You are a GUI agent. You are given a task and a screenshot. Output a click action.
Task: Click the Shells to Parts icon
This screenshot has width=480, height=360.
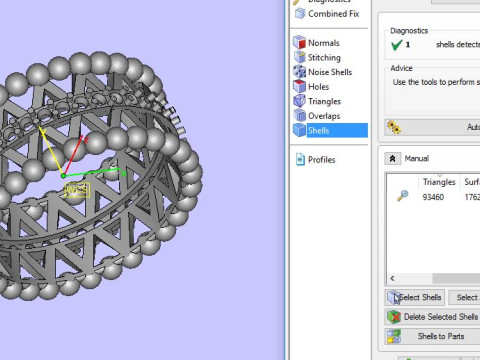pyautogui.click(x=394, y=336)
